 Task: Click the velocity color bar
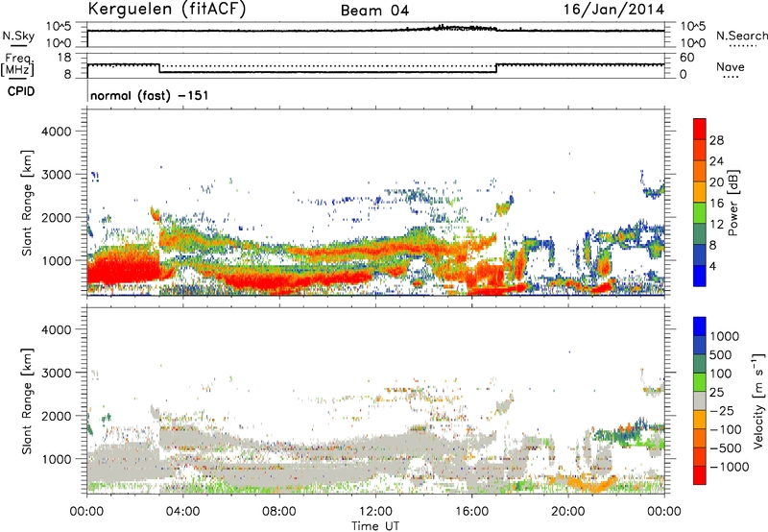(x=700, y=400)
